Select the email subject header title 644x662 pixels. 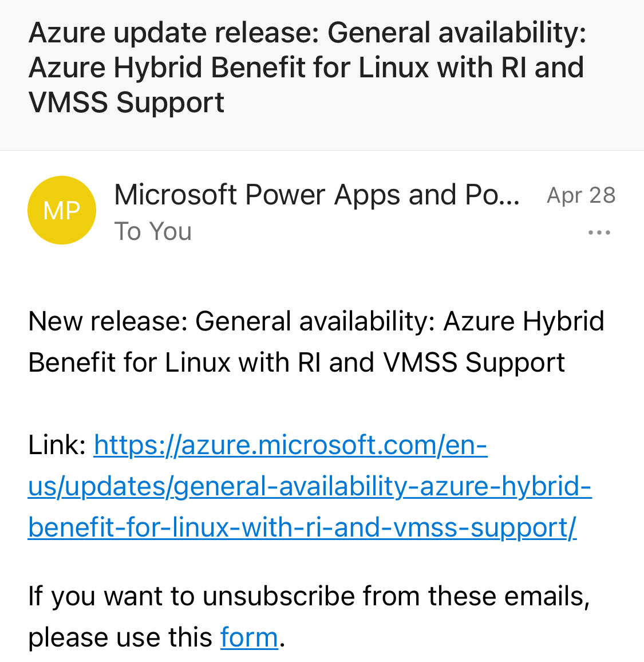coord(307,68)
